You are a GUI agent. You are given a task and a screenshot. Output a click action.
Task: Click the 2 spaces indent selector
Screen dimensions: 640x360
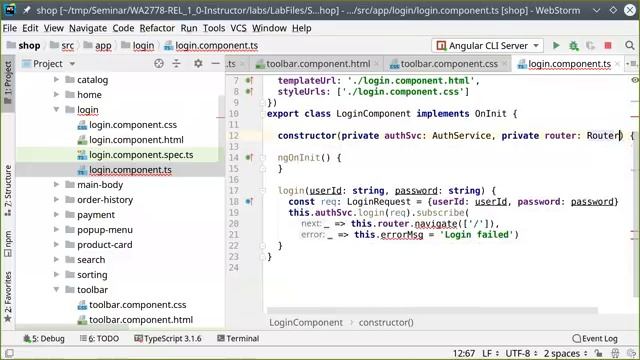click(565, 353)
